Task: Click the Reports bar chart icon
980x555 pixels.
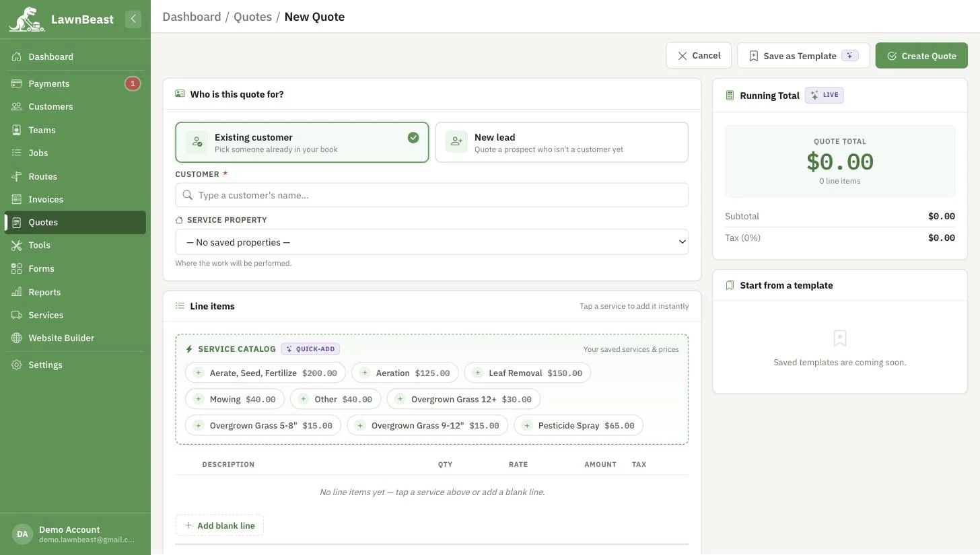Action: (x=17, y=292)
